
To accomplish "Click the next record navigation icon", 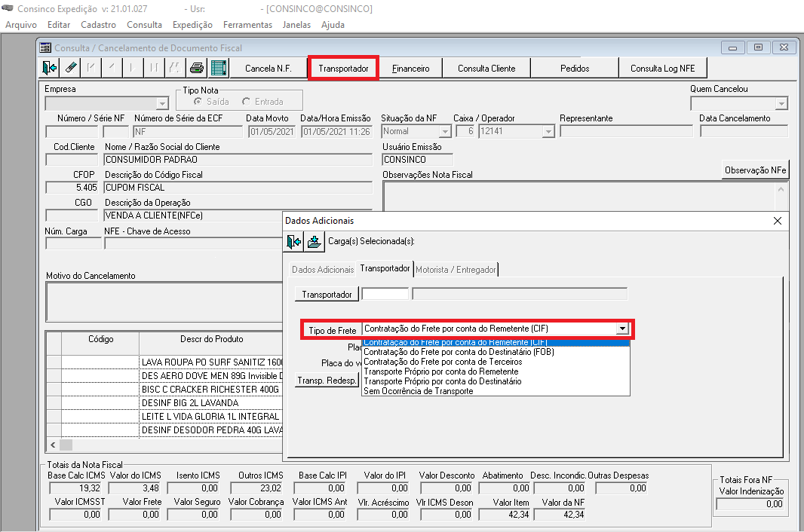I will point(133,68).
